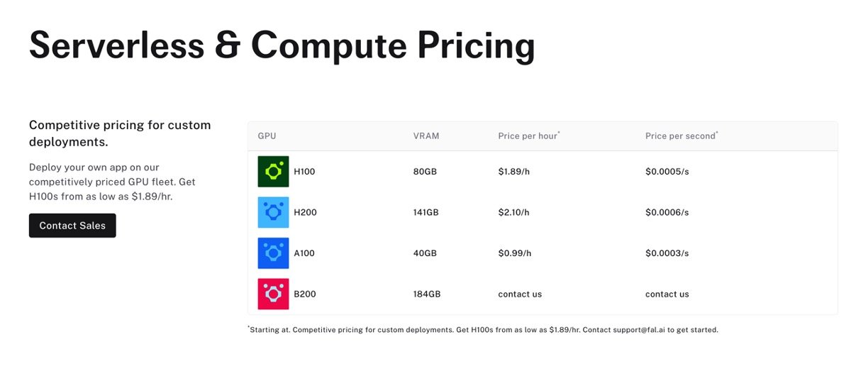Select the H200 GPU name label
Screen dimensions: 868x386
click(x=304, y=212)
